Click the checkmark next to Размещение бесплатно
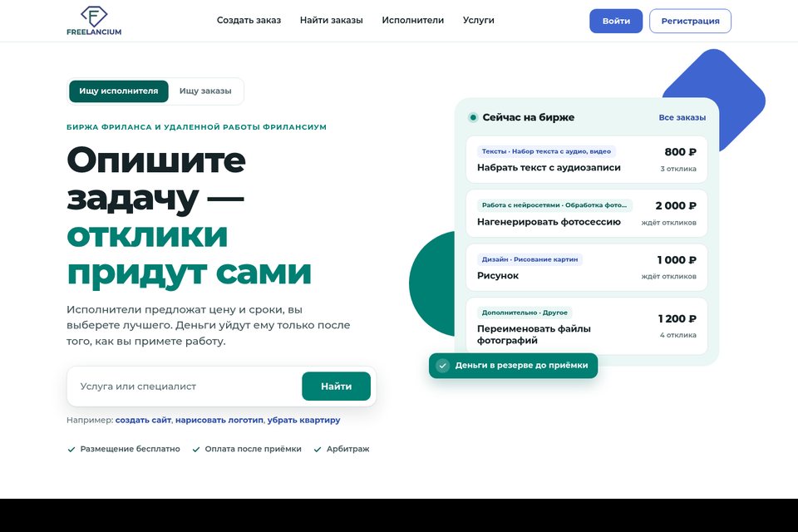 pyautogui.click(x=71, y=450)
